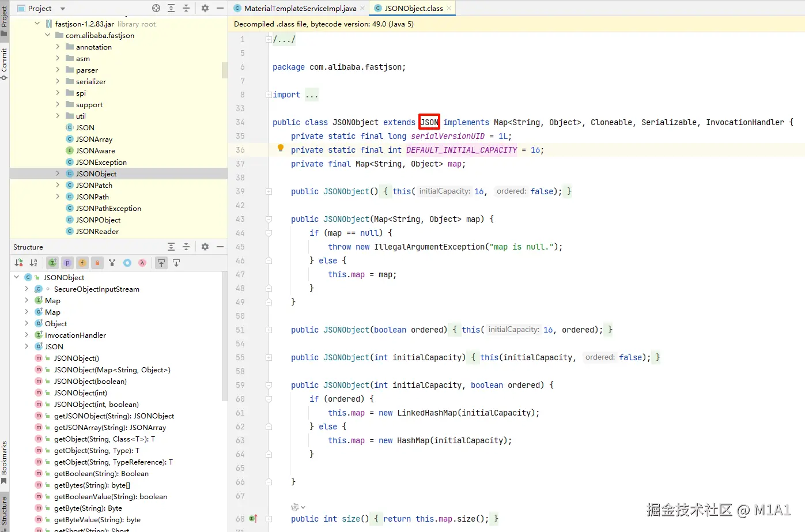The width and height of the screenshot is (805, 532).
Task: Expand the folded import block on line 8
Action: (x=269, y=95)
